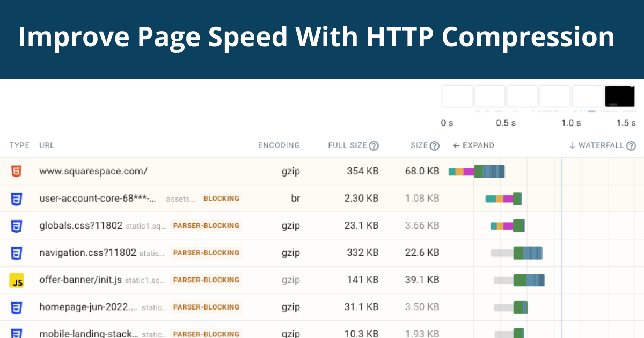Select the ENCODING column header
644x338 pixels.
(x=279, y=145)
